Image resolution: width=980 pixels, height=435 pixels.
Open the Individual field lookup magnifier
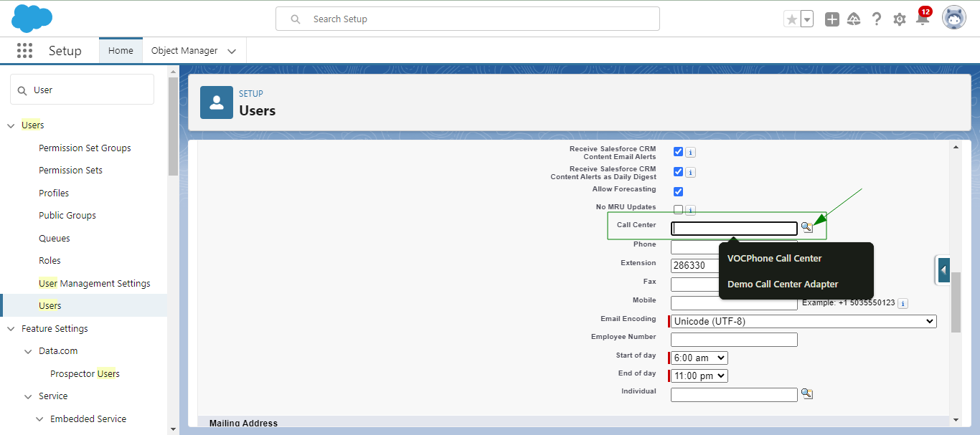coord(808,393)
